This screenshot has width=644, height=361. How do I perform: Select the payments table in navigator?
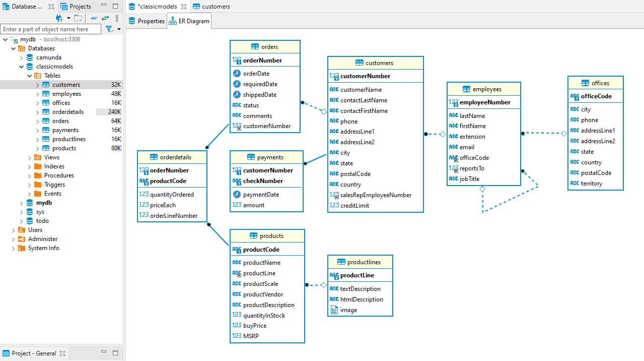[x=65, y=130]
